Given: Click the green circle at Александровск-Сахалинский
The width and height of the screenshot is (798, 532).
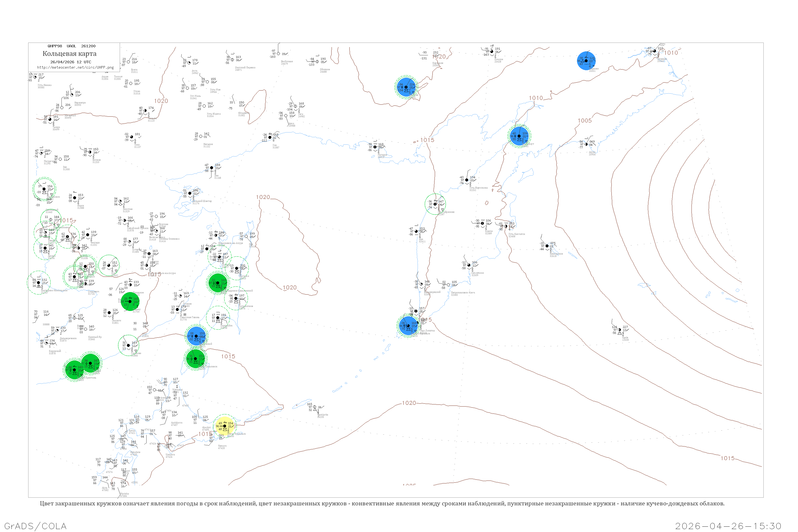Looking at the screenshot, I should (x=218, y=282).
